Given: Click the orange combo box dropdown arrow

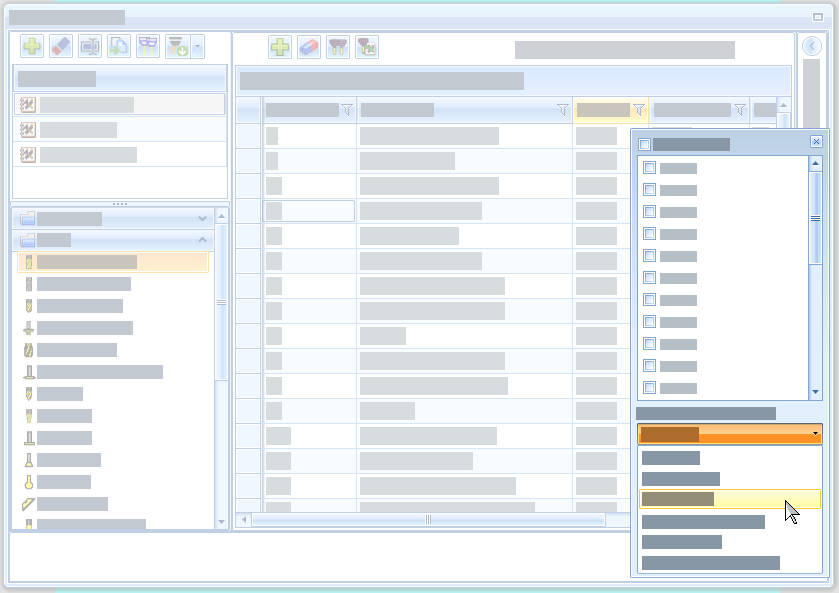Looking at the screenshot, I should click(x=815, y=434).
